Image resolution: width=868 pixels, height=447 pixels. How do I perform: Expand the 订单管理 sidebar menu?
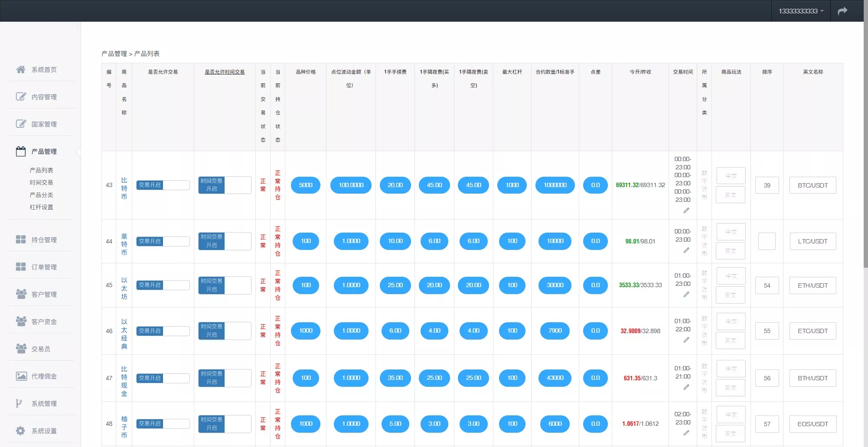point(44,267)
